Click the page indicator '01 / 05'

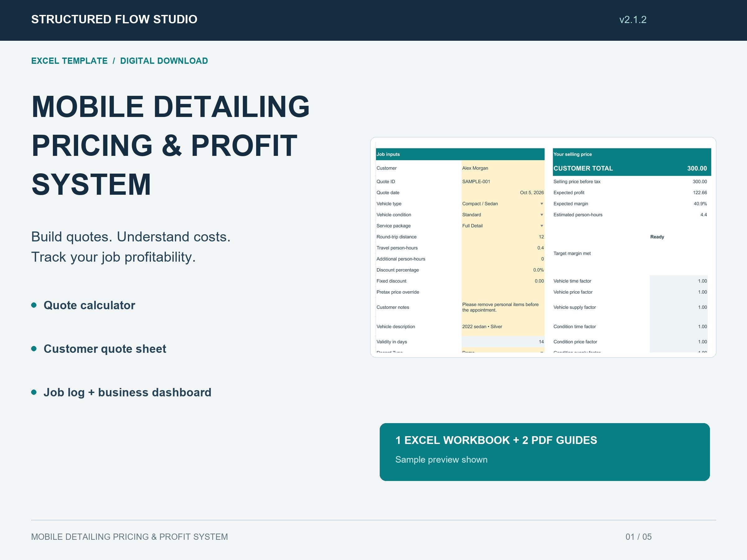coord(638,537)
